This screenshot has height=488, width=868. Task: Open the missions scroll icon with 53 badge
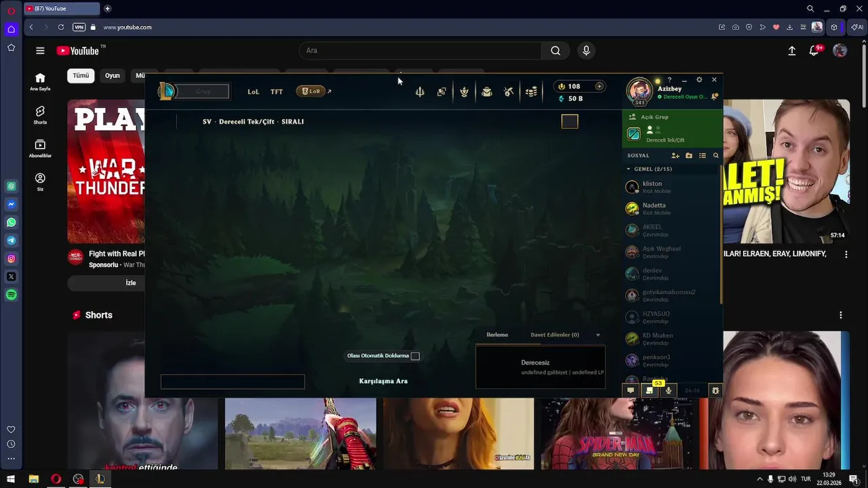tap(649, 390)
